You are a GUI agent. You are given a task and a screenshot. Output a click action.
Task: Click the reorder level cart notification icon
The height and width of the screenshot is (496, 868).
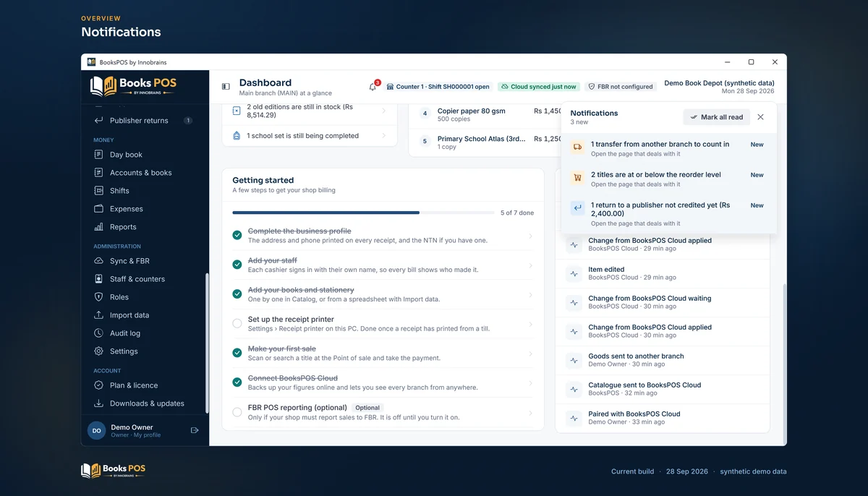577,178
